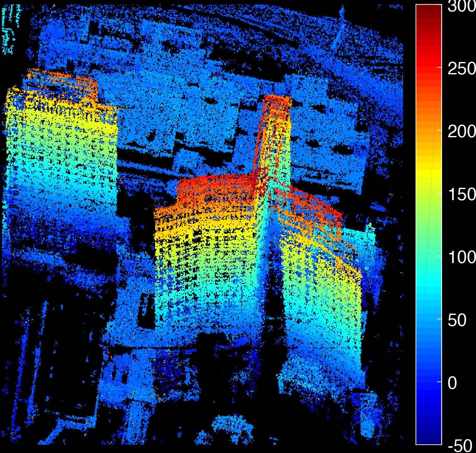Click the 200 colorbar tick label
Viewport: 476px width, 453px height.
[462, 132]
